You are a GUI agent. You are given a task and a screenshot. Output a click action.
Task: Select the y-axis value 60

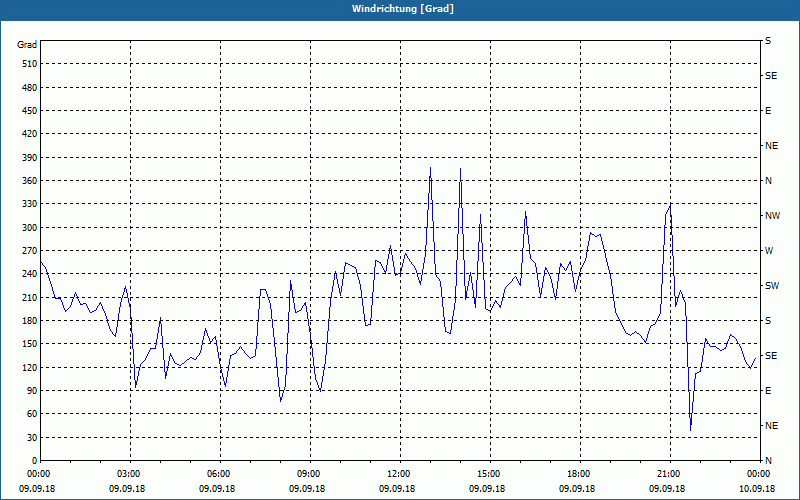(x=32, y=414)
